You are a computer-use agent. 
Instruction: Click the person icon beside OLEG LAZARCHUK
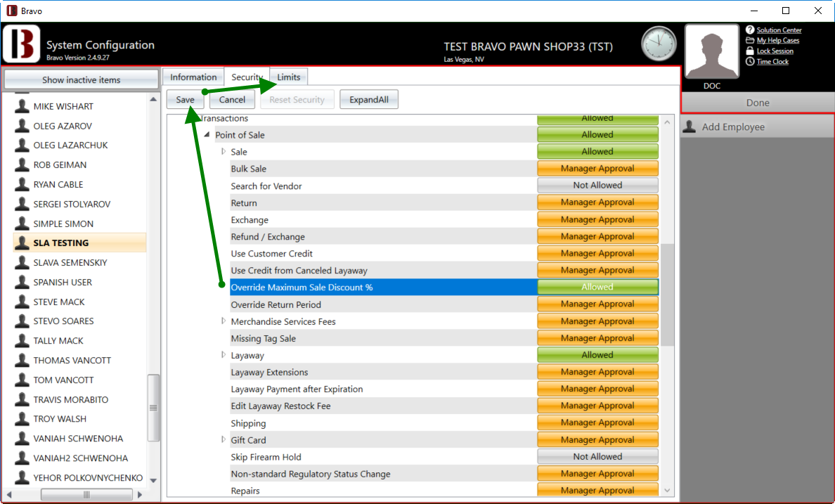coord(22,145)
